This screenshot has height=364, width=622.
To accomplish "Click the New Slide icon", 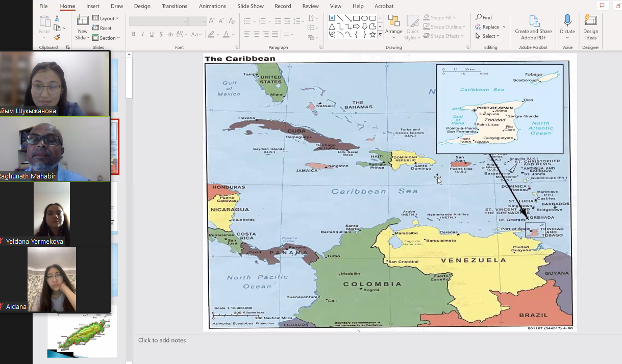I will pyautogui.click(x=82, y=21).
